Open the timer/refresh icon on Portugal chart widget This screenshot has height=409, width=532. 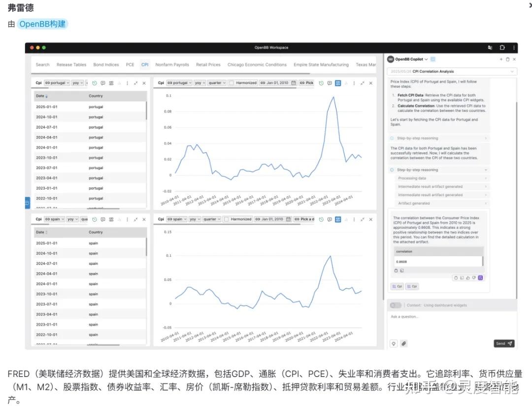(320, 83)
